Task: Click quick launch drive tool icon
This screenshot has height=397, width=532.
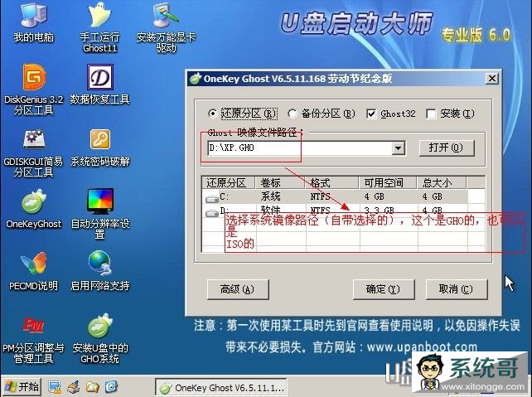Action: [73, 386]
